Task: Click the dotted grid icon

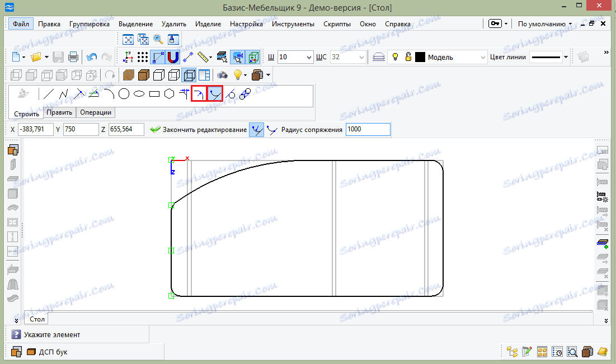Action: [143, 58]
